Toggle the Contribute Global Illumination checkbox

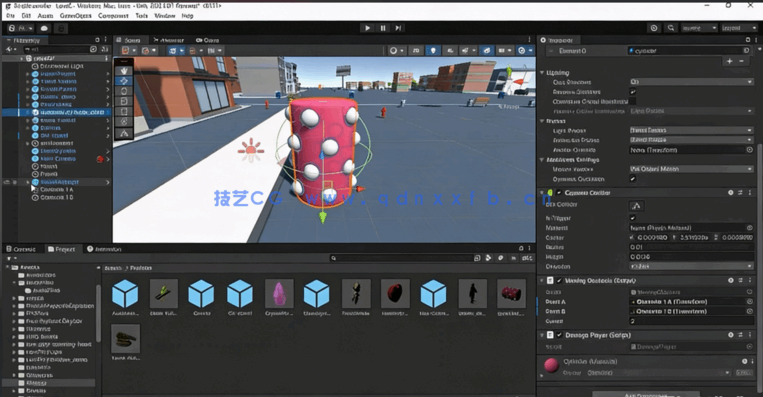633,101
